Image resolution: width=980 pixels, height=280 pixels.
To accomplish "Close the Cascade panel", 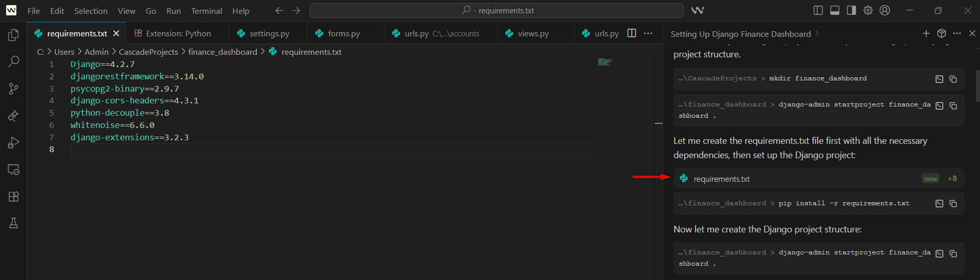I will [x=972, y=33].
